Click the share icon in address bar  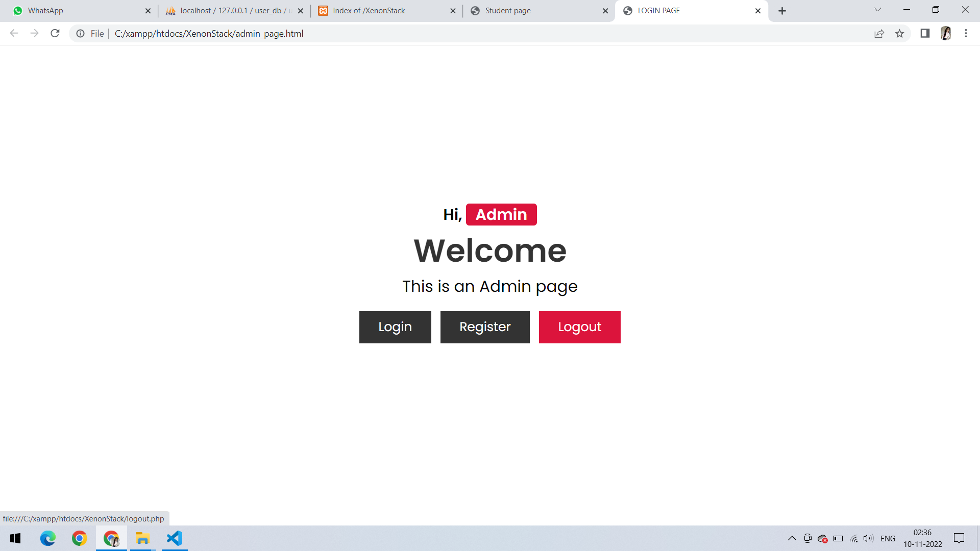click(879, 34)
